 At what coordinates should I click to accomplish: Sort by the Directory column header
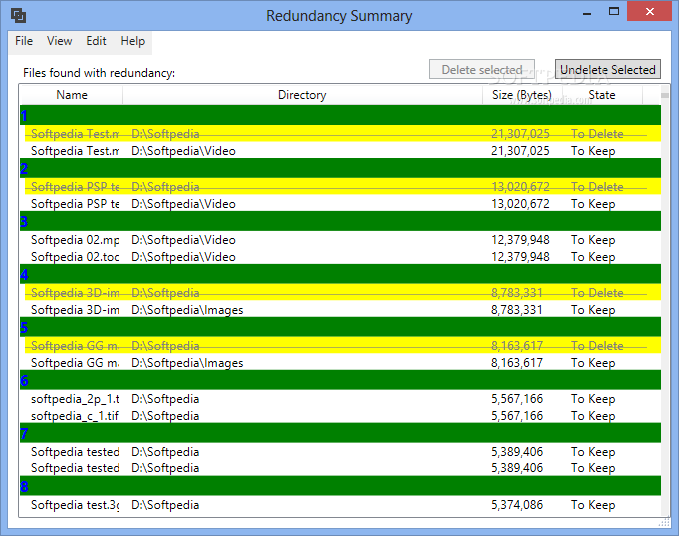[302, 95]
